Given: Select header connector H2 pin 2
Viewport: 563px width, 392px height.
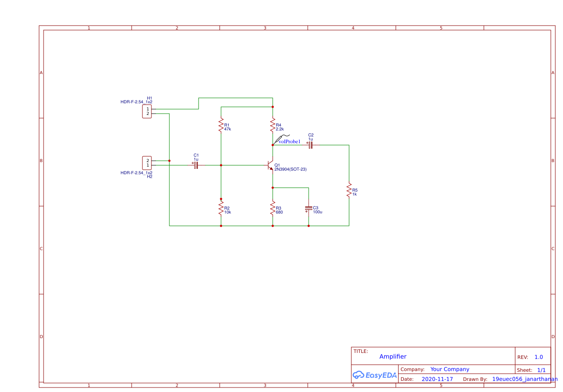Looking at the screenshot, I should tap(147, 160).
